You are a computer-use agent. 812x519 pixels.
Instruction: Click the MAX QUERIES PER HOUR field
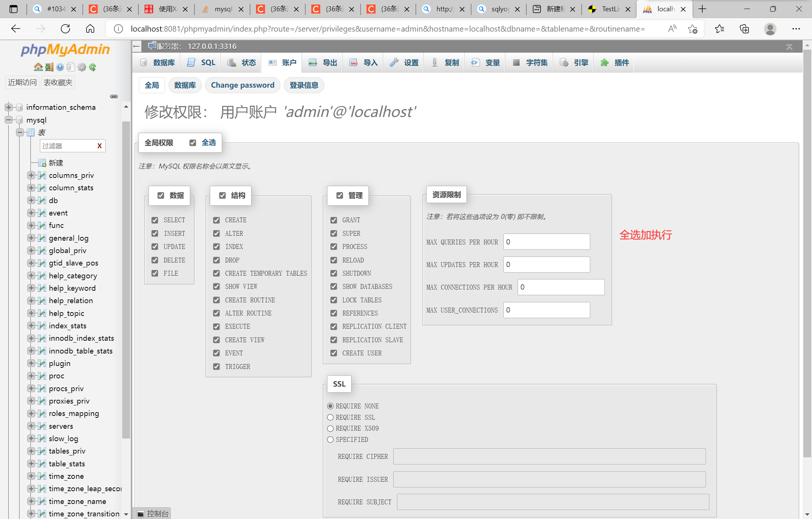(546, 242)
